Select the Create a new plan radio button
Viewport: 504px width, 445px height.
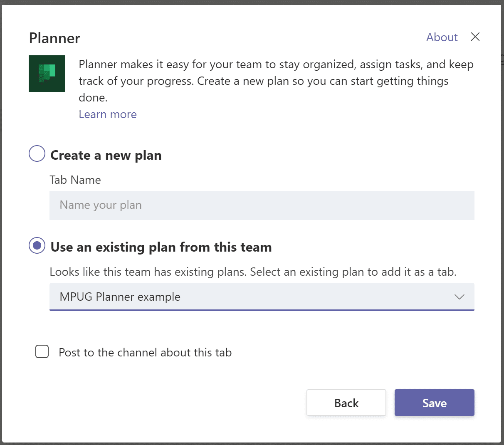pos(37,153)
